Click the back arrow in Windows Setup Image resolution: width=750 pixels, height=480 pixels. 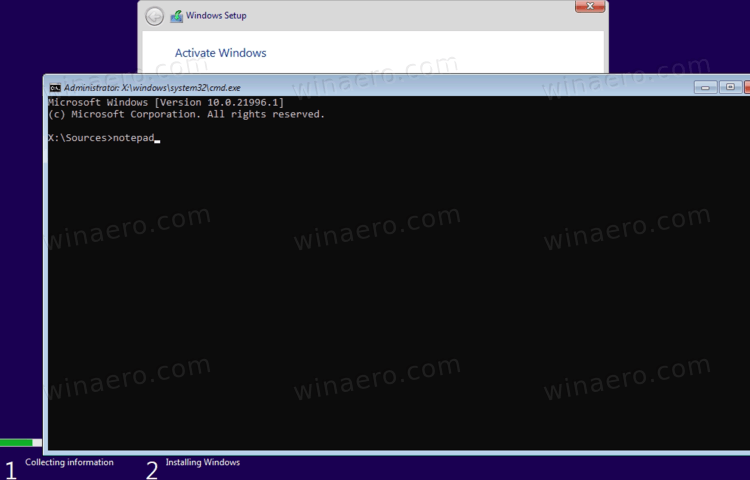(154, 17)
